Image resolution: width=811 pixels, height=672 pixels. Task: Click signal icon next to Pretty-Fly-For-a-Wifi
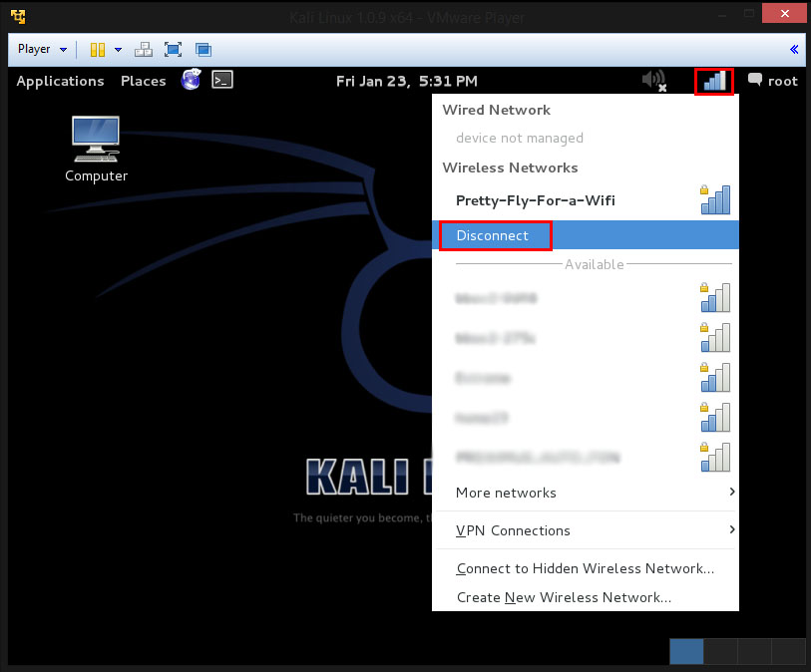point(715,199)
